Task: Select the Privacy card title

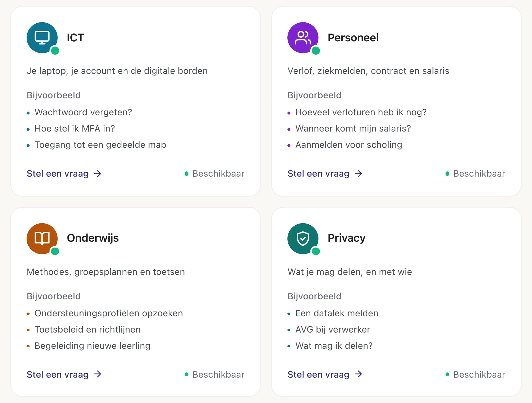Action: click(x=347, y=238)
